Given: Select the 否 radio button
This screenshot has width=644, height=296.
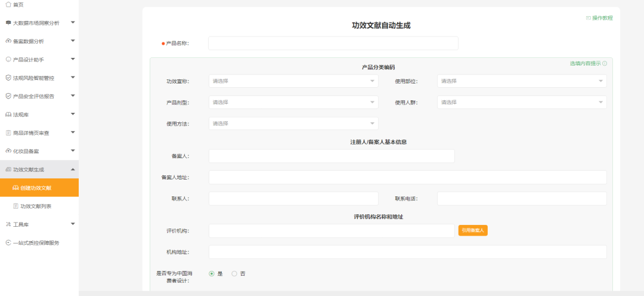Looking at the screenshot, I should coord(234,273).
